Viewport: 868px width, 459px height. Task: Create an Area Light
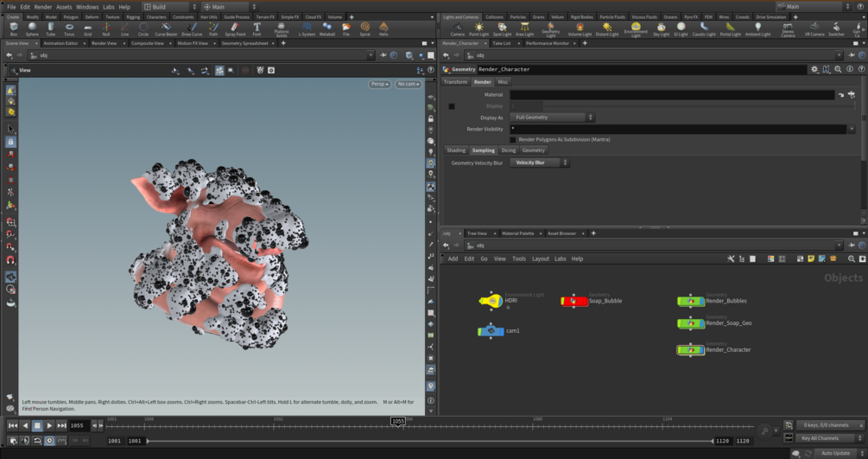click(x=524, y=29)
